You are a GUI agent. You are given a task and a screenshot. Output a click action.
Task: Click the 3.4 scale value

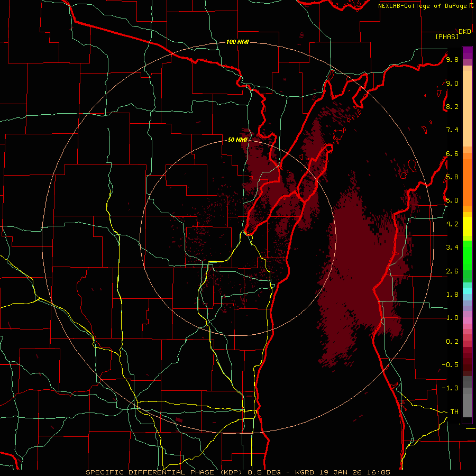(452, 248)
